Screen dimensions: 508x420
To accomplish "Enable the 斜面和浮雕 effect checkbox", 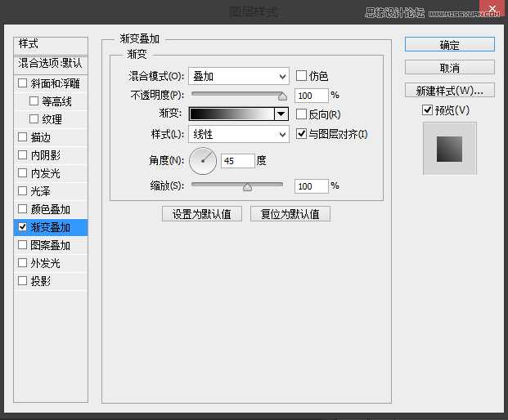I will [x=22, y=83].
